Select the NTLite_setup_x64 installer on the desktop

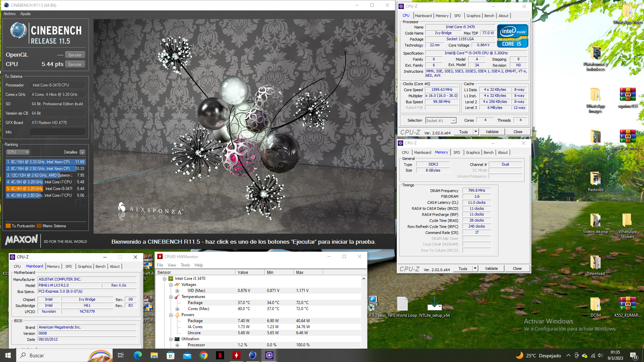pyautogui.click(x=434, y=307)
